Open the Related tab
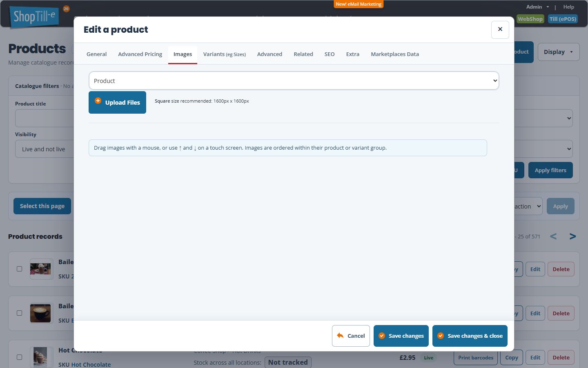This screenshot has width=588, height=368. click(303, 54)
